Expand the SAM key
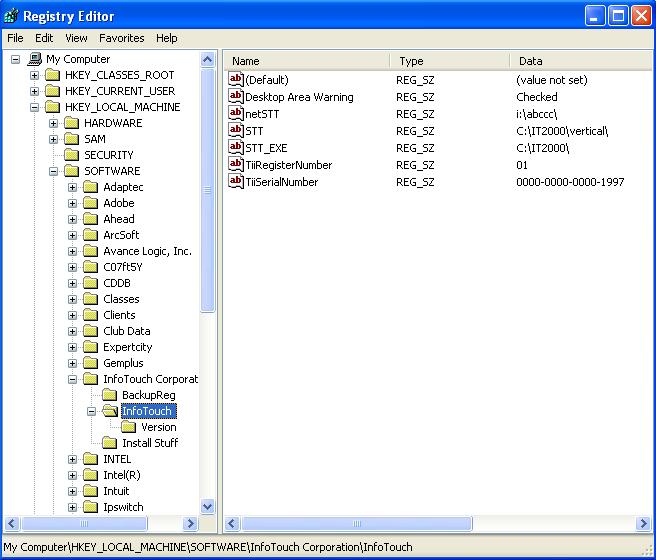This screenshot has height=560, width=656. click(x=53, y=139)
